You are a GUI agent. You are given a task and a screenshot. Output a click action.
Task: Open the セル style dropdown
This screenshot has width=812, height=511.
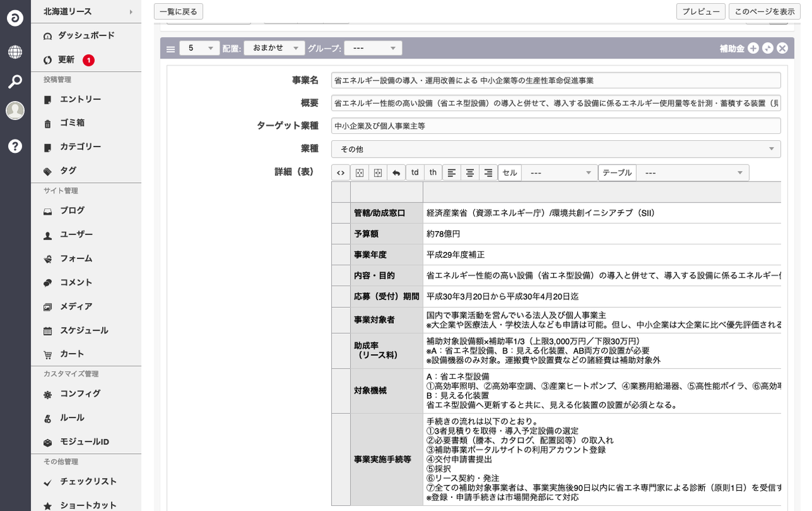coord(560,173)
